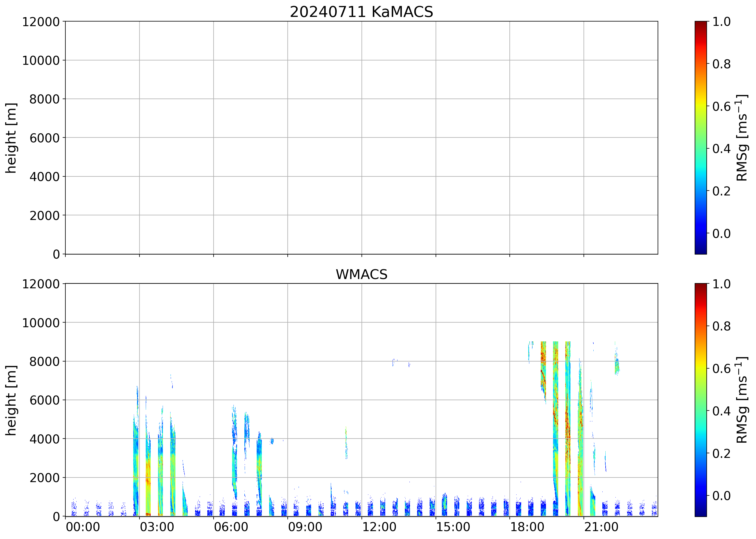Click the 03:00 x-axis tick label
This screenshot has height=539, width=756.
tap(157, 527)
